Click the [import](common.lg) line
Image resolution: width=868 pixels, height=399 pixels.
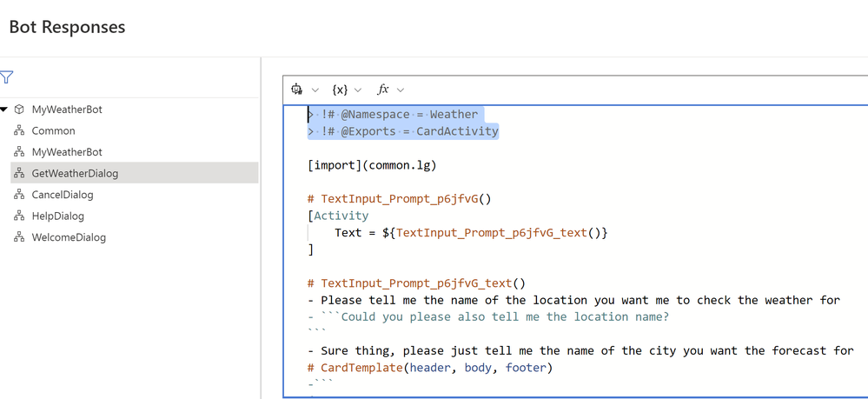372,165
